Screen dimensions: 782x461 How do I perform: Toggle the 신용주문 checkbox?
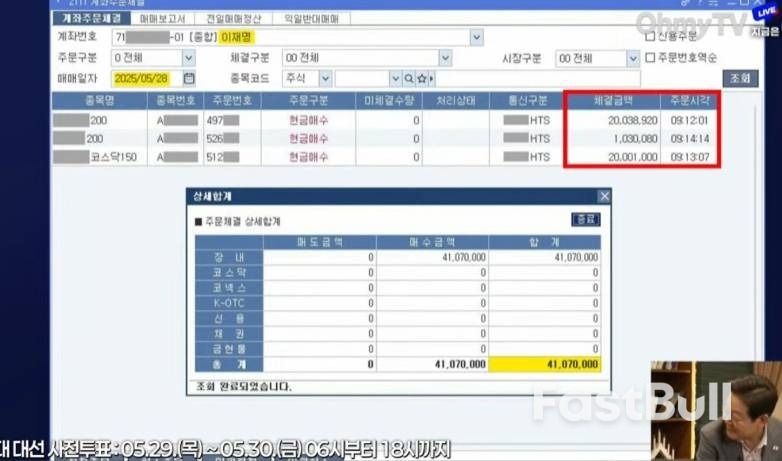coord(650,36)
